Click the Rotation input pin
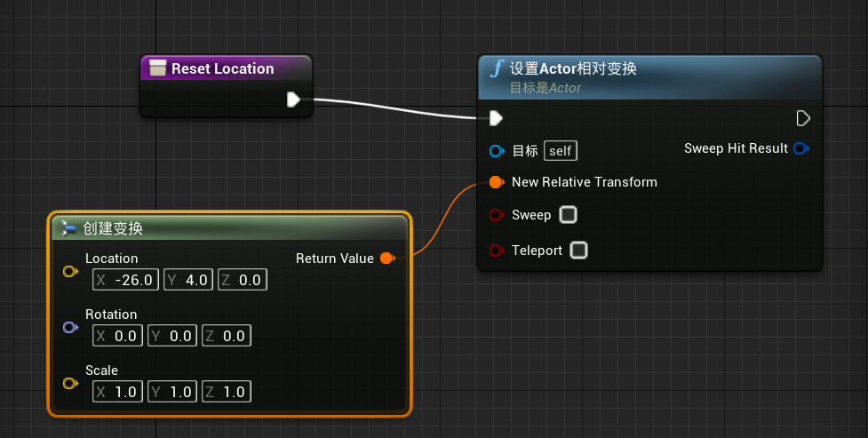Image resolution: width=868 pixels, height=438 pixels. (70, 328)
